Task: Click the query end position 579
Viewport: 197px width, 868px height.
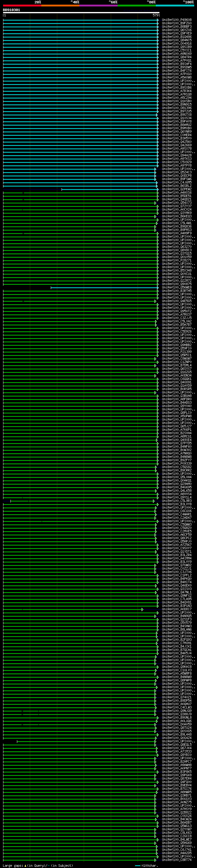Action: coord(155,15)
